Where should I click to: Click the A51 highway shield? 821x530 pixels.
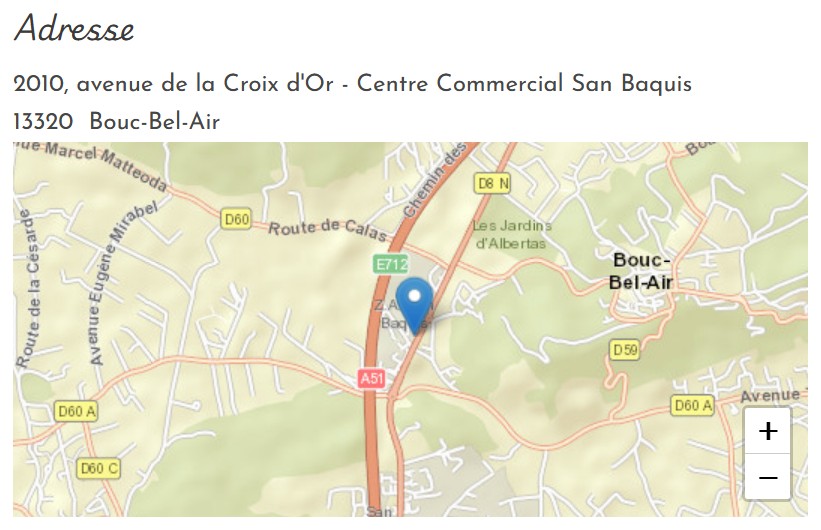372,378
